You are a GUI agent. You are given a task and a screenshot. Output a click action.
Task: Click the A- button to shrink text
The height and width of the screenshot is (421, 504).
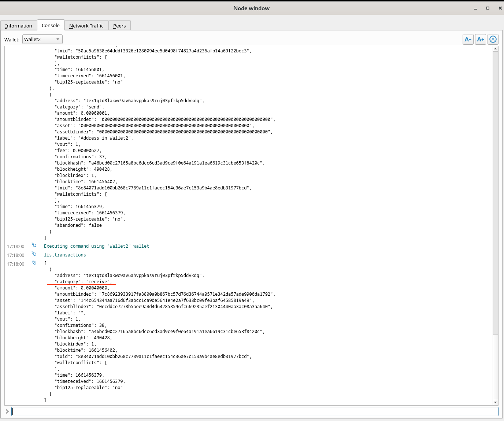[468, 39]
